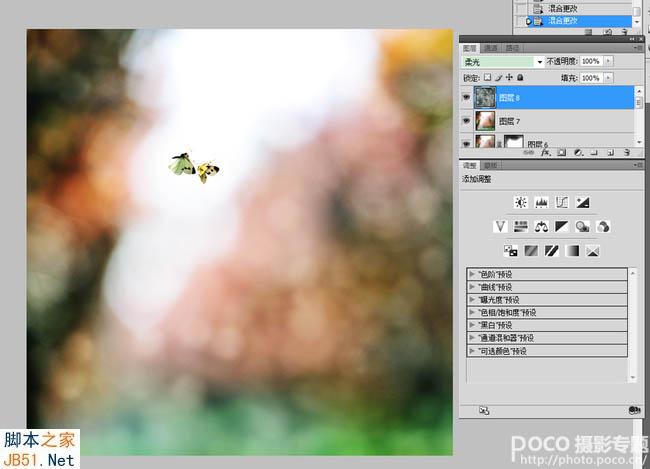Add a Vibrance adjustment layer
650x469 pixels.
click(x=500, y=226)
